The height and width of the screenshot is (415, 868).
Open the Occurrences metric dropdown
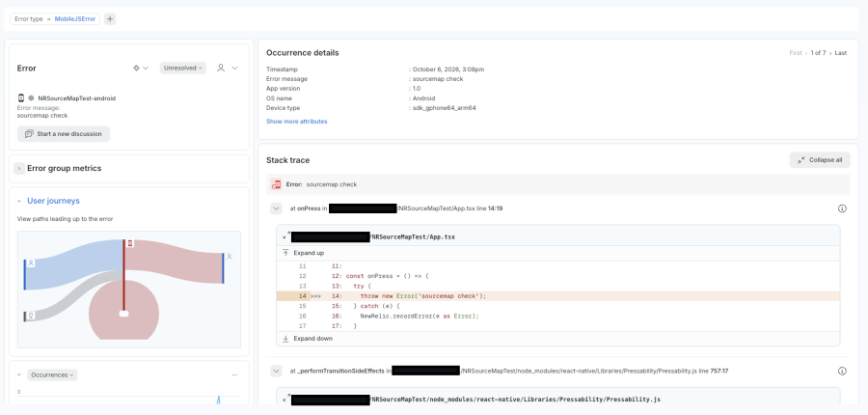pos(53,375)
